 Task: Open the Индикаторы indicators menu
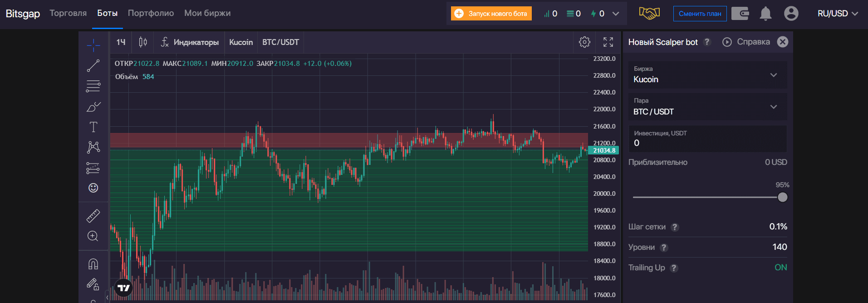[x=190, y=42]
